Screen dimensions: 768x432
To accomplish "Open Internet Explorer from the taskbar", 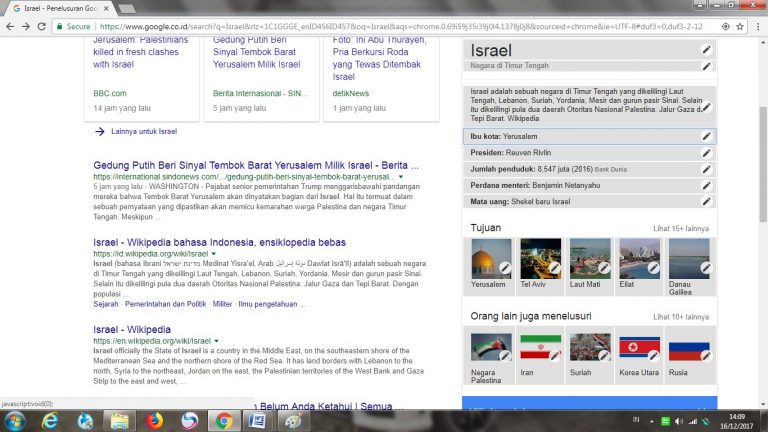I will point(50,420).
